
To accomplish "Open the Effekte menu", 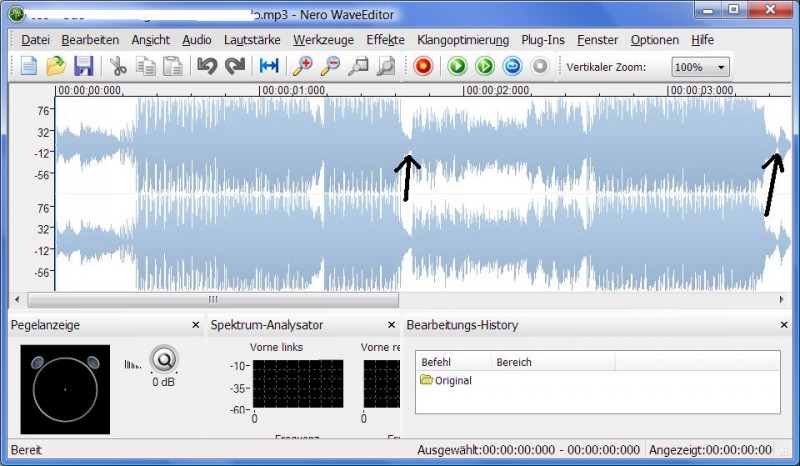I will click(x=385, y=40).
